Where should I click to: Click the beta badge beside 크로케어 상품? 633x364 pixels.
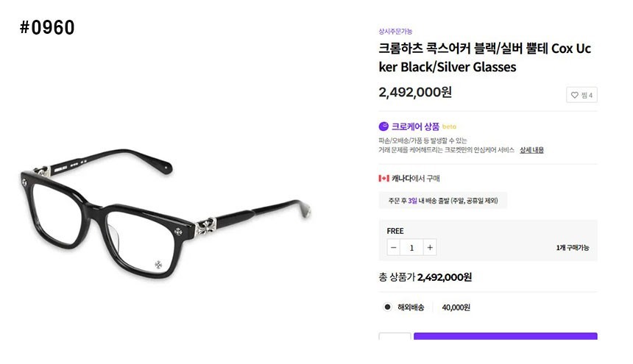click(449, 126)
